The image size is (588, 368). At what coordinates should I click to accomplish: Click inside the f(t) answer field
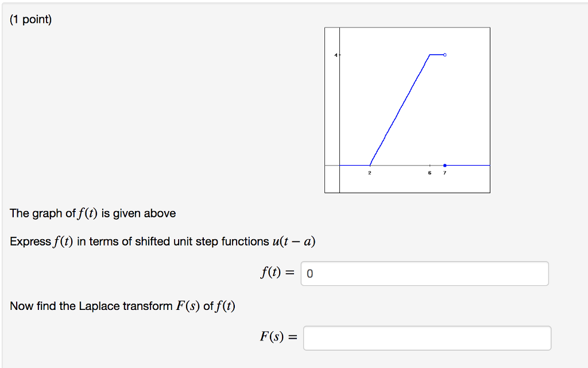pyautogui.click(x=424, y=274)
